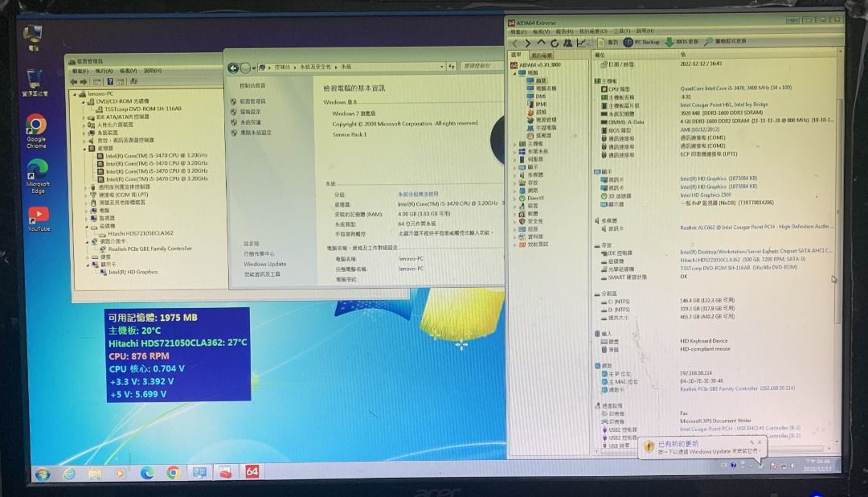Viewport: 868px width, 497px height.
Task: Collapse AIDA64 Computer (電腦) tree node
Action: tap(514, 73)
